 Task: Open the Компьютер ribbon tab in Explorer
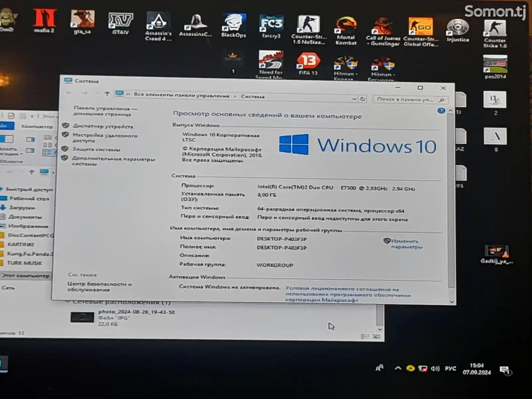(x=37, y=126)
